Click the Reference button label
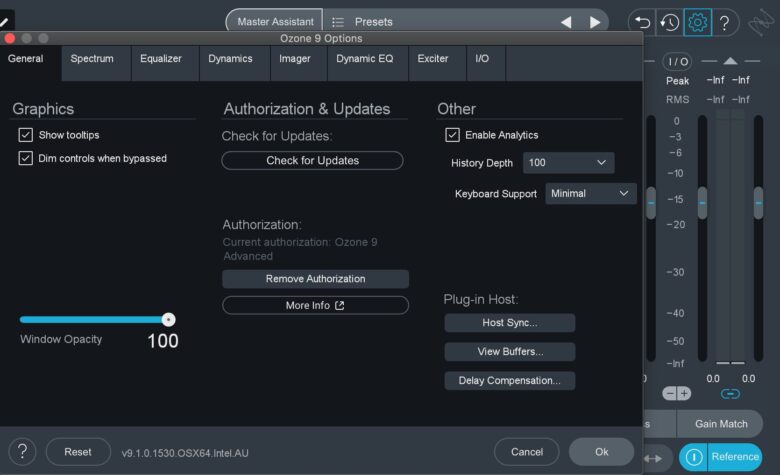This screenshot has width=780, height=475. pyautogui.click(x=735, y=457)
